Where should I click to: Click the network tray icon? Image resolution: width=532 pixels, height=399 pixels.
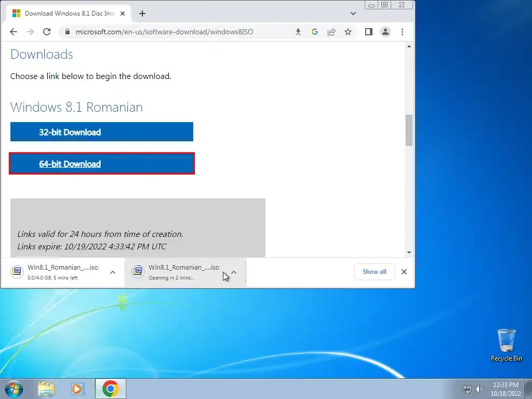pyautogui.click(x=467, y=389)
